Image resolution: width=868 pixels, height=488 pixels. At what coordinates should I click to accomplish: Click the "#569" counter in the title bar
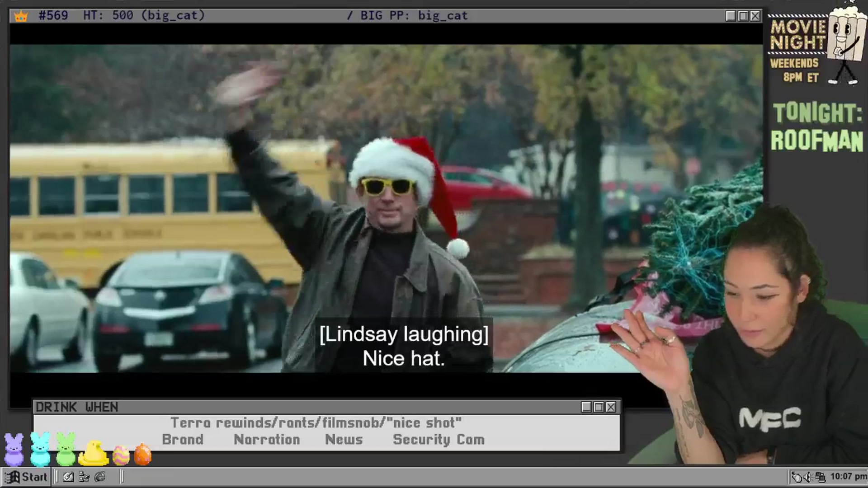[x=53, y=16]
